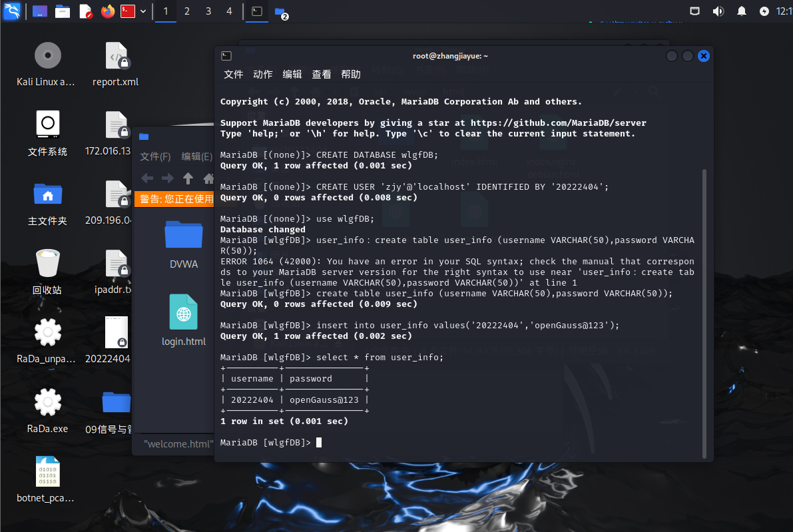Click the orange root warning banner
This screenshot has width=793, height=532.
pyautogui.click(x=174, y=198)
